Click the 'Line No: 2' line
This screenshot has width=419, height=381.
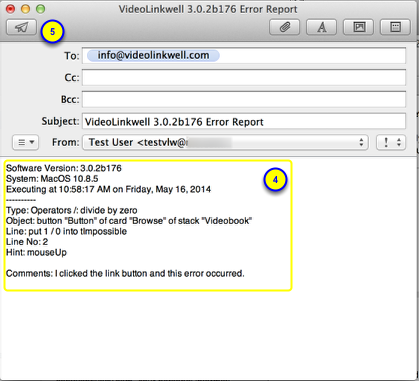click(x=27, y=242)
